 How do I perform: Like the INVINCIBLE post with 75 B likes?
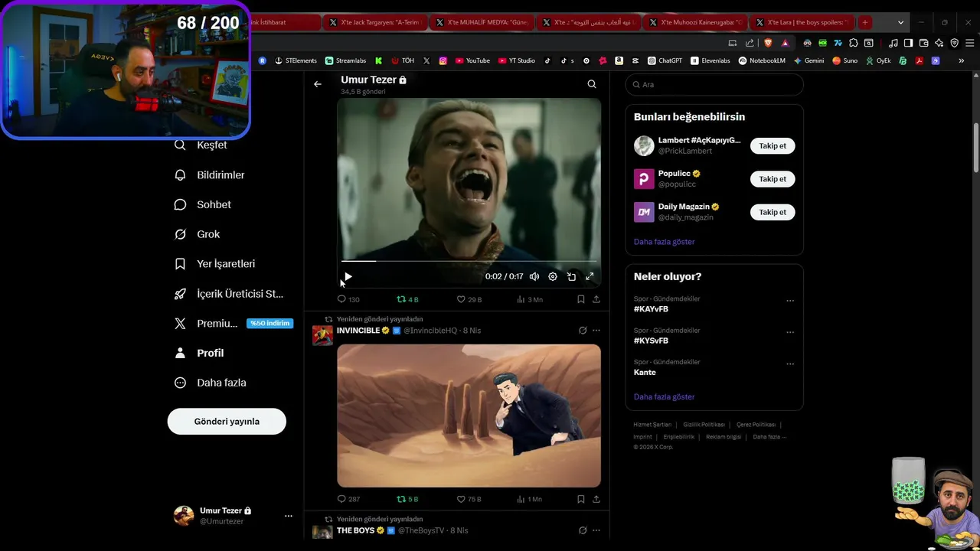pyautogui.click(x=469, y=499)
